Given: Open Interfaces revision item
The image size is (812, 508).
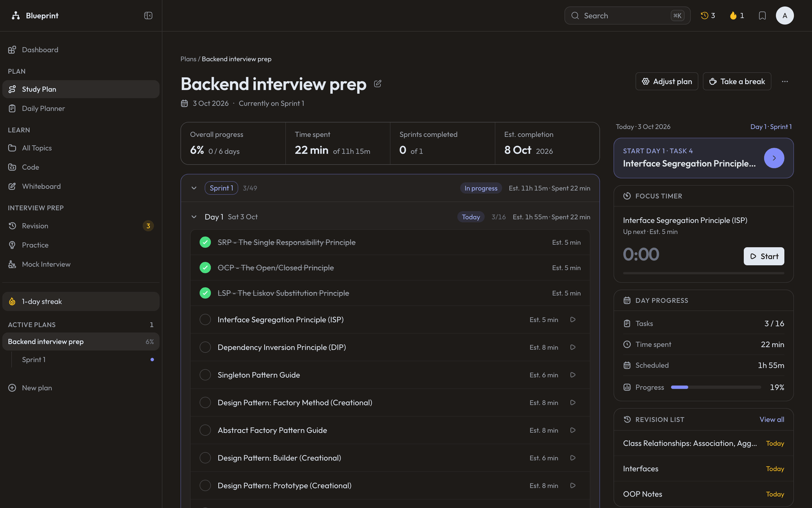Looking at the screenshot, I should [x=703, y=469].
